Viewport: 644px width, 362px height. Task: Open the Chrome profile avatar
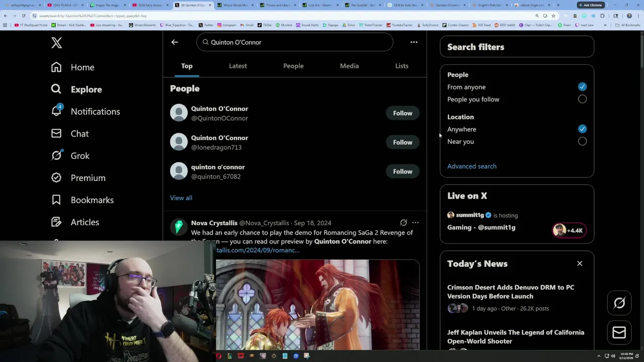click(x=629, y=16)
